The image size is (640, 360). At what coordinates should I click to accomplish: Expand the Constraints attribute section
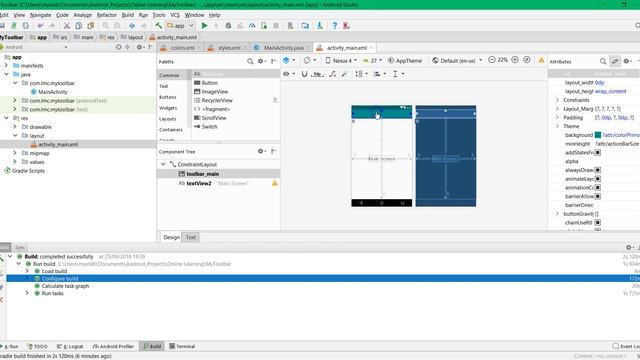[557, 100]
